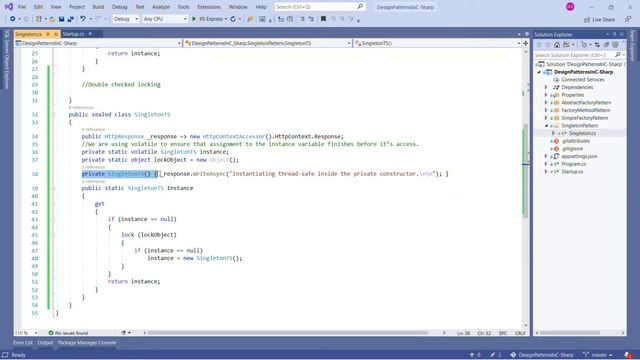Click the Save icon in toolbar
This screenshot has height=360, width=640.
(61, 19)
